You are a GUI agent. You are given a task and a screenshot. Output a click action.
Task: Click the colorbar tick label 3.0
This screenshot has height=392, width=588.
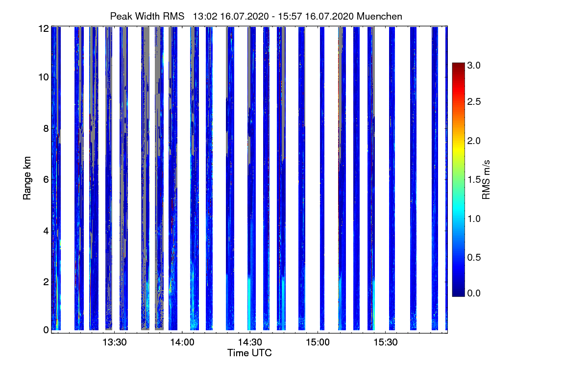pos(473,65)
